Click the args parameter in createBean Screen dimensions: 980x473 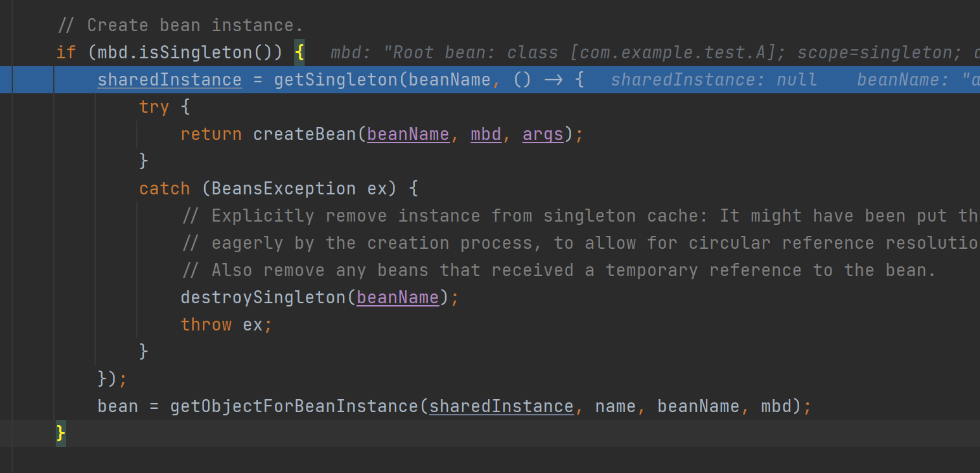[x=542, y=134]
